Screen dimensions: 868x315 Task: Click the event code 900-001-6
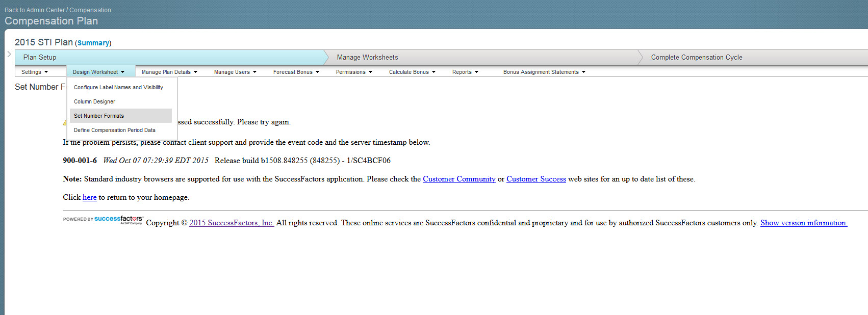[80, 161]
